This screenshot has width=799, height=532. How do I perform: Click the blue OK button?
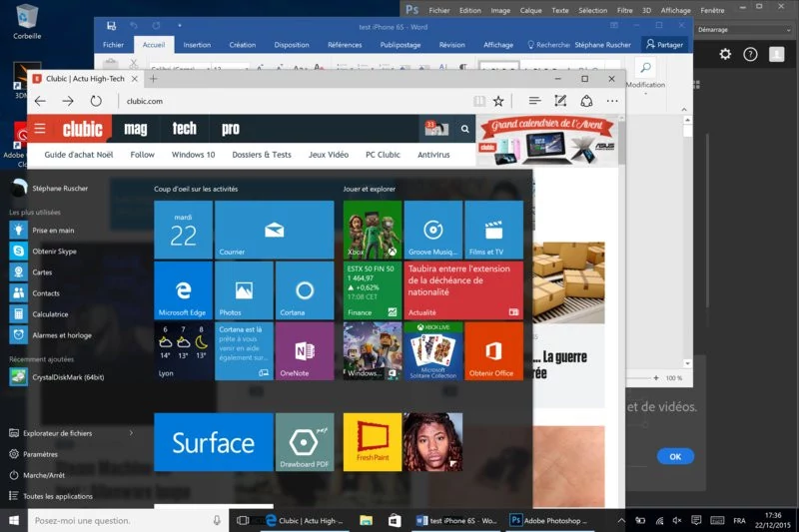tap(675, 456)
